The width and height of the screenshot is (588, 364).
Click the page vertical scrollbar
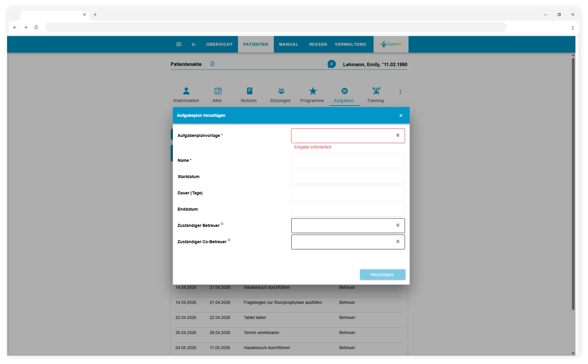(573, 184)
